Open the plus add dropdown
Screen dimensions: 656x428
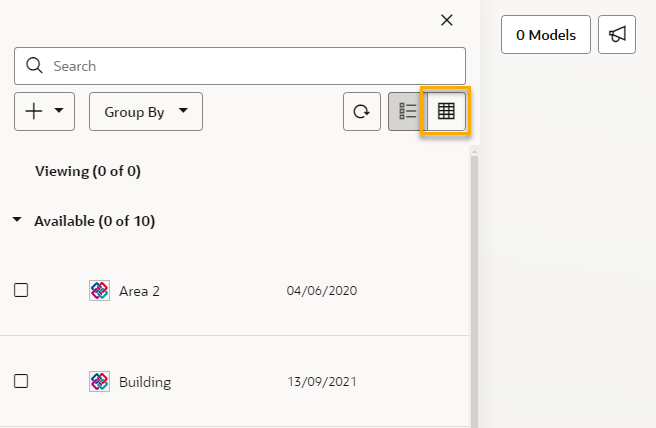(44, 112)
